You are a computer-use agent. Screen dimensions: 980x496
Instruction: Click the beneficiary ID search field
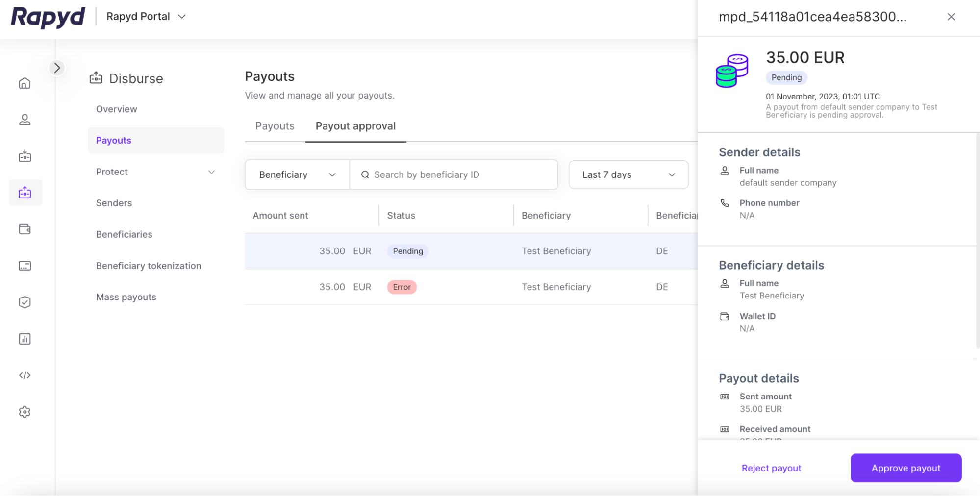pos(453,174)
